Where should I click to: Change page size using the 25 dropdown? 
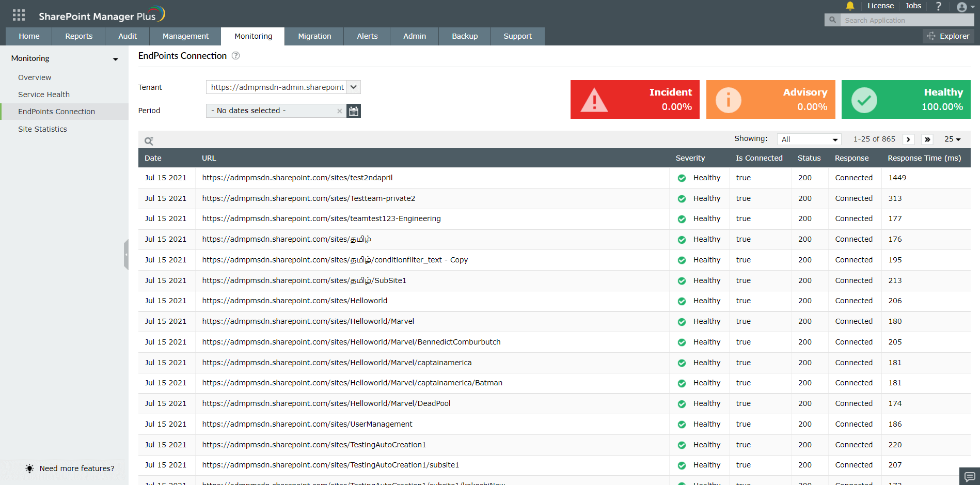[x=953, y=139]
